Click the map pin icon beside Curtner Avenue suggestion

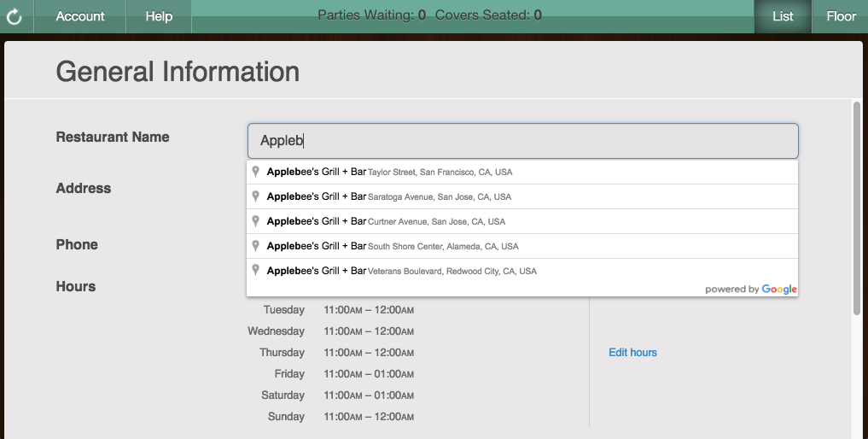[x=255, y=220]
